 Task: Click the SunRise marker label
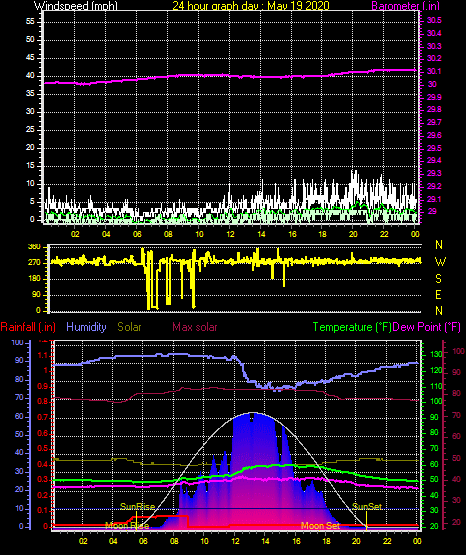pyautogui.click(x=138, y=507)
